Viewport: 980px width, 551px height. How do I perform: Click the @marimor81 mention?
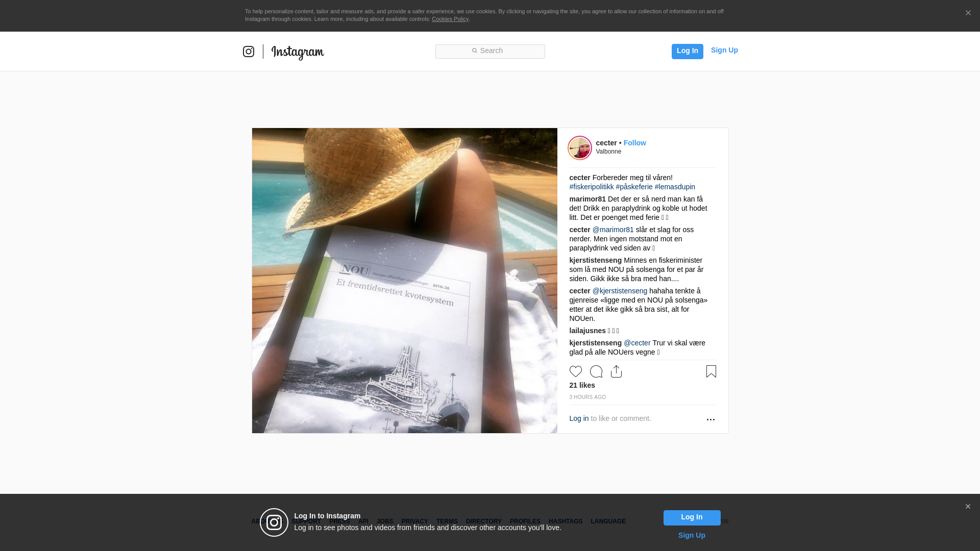pos(613,230)
